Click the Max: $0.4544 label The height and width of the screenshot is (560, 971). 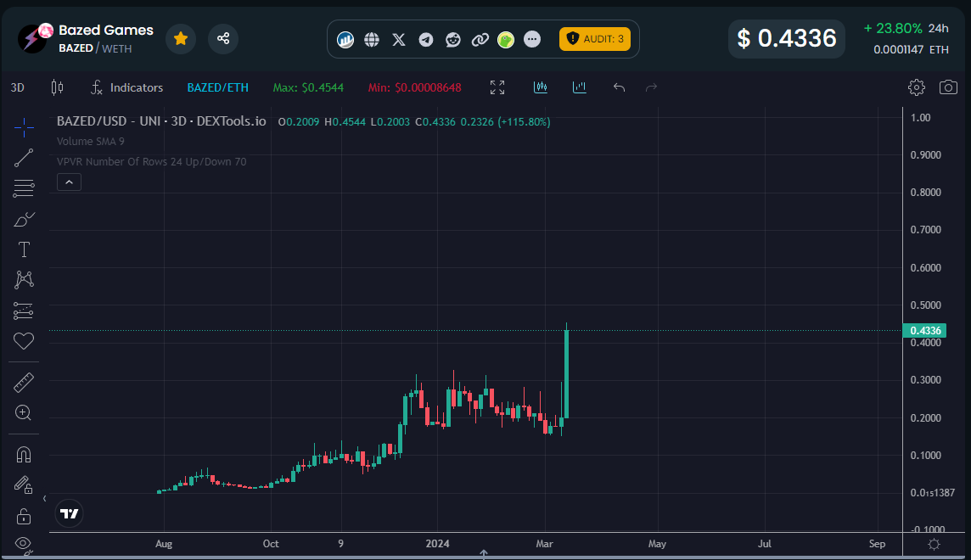(308, 87)
